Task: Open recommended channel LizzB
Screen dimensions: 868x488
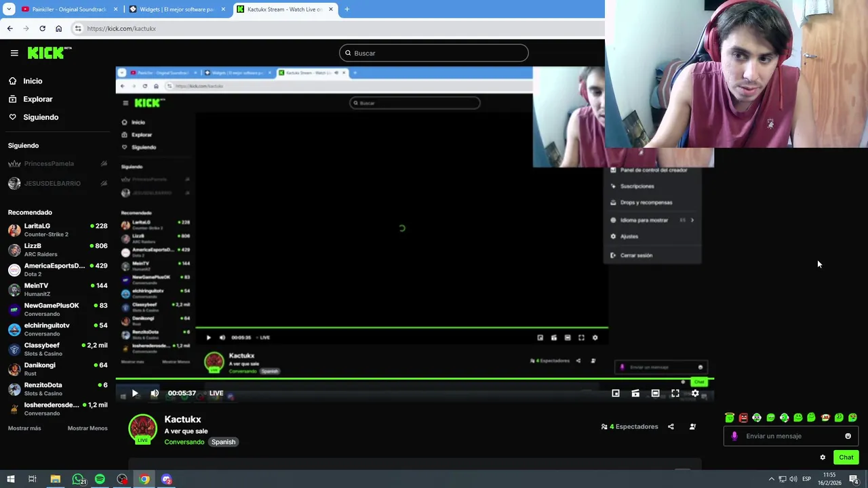Action: tap(58, 249)
